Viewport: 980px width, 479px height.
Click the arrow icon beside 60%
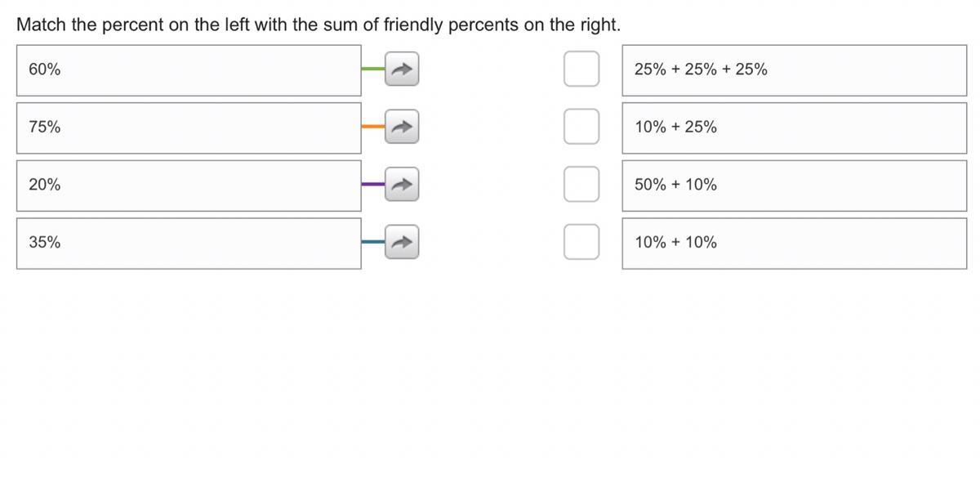(x=402, y=69)
